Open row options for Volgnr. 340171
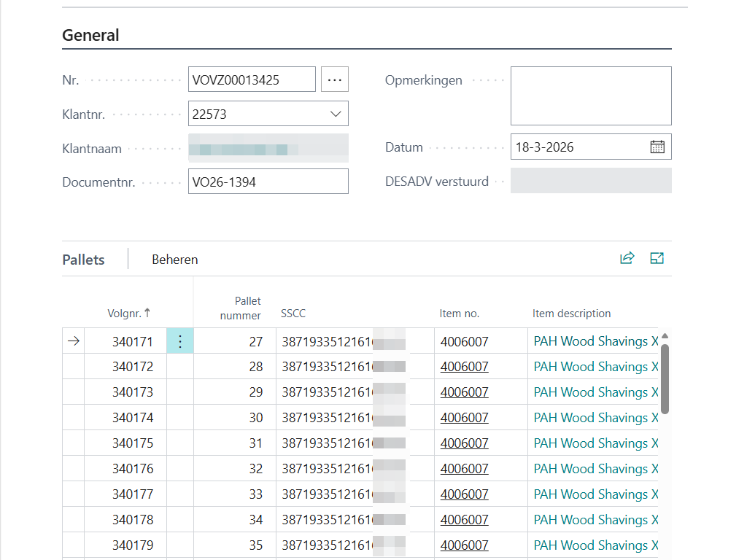This screenshot has height=560, width=747. tap(180, 341)
